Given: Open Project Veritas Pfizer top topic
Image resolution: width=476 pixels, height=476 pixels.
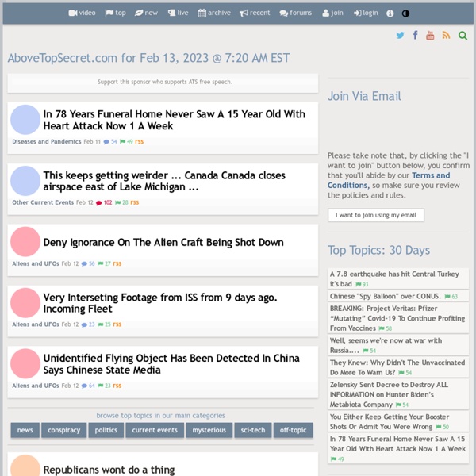Looking at the screenshot, I should [397, 318].
